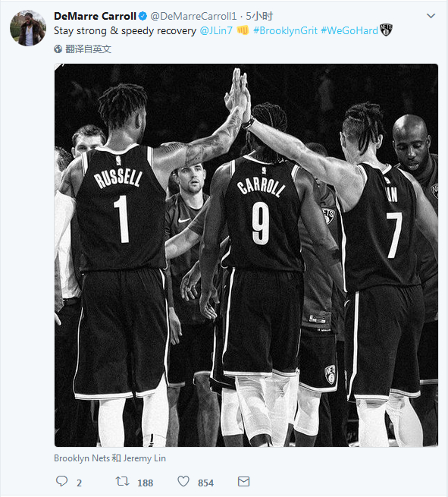Screen dimensions: 448x497
Task: Retweet this post using the arrows icon
Action: (x=122, y=481)
